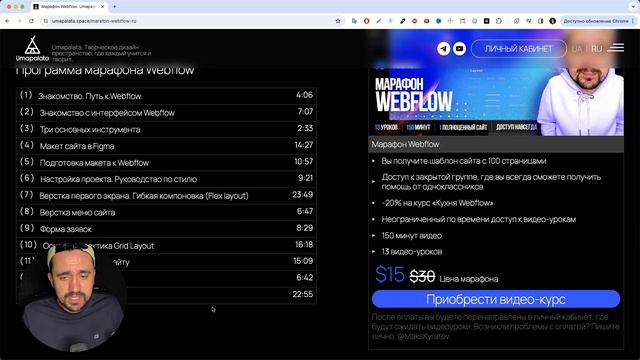Open the Notion N extension icon
The height and width of the screenshot is (360, 640).
(529, 21)
